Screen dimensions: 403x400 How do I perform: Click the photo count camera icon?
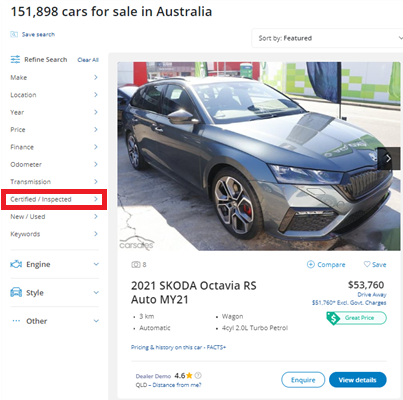(136, 265)
